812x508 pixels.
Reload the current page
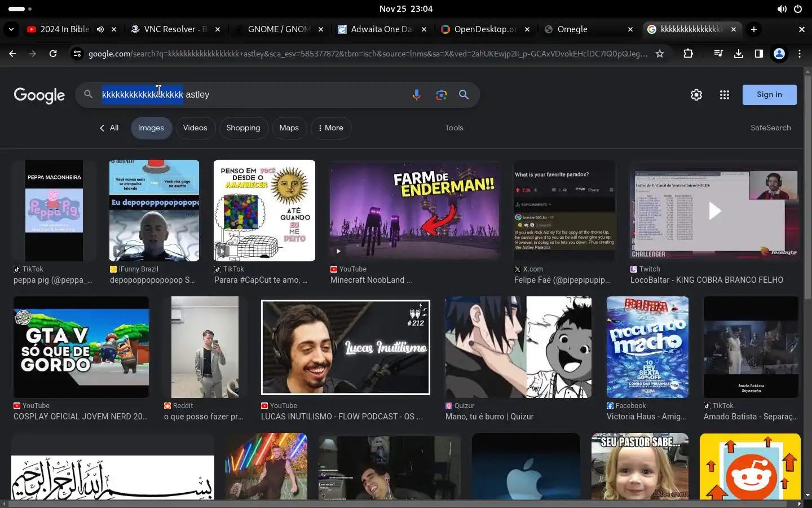point(53,54)
